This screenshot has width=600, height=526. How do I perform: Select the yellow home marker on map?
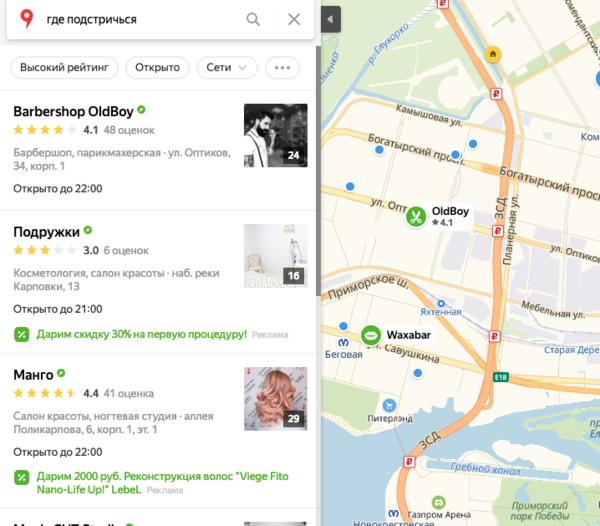[x=493, y=54]
